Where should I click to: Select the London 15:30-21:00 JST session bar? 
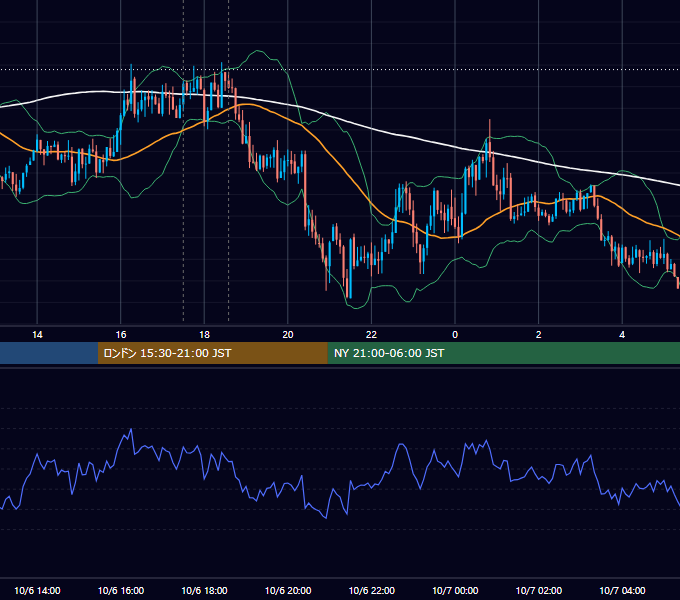[x=212, y=353]
